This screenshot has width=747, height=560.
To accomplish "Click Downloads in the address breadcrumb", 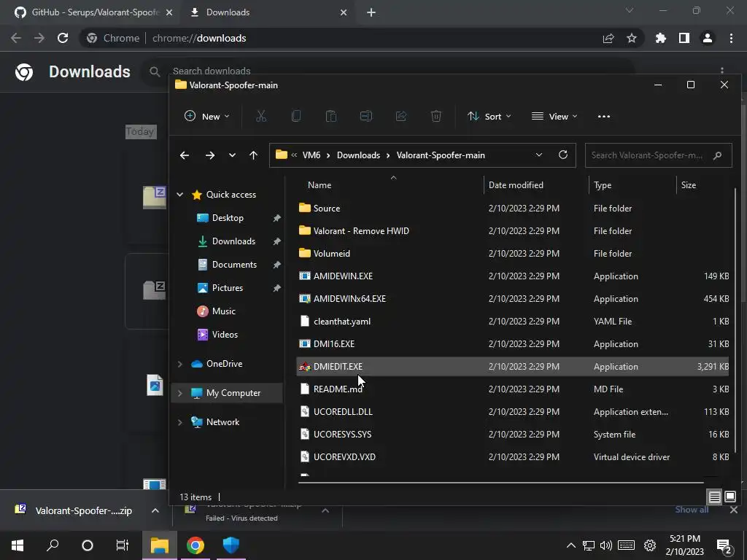I will [x=358, y=155].
